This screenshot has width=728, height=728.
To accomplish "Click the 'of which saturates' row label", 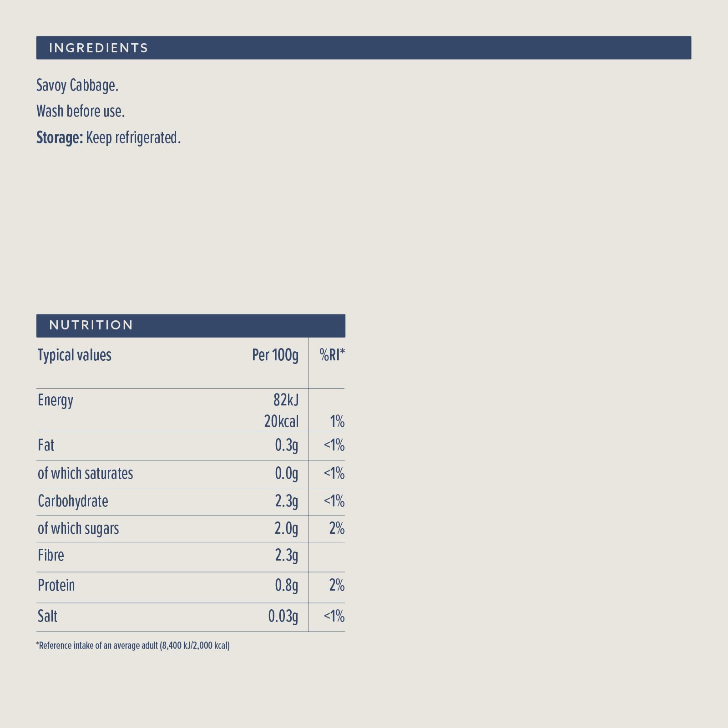I will pyautogui.click(x=86, y=474).
